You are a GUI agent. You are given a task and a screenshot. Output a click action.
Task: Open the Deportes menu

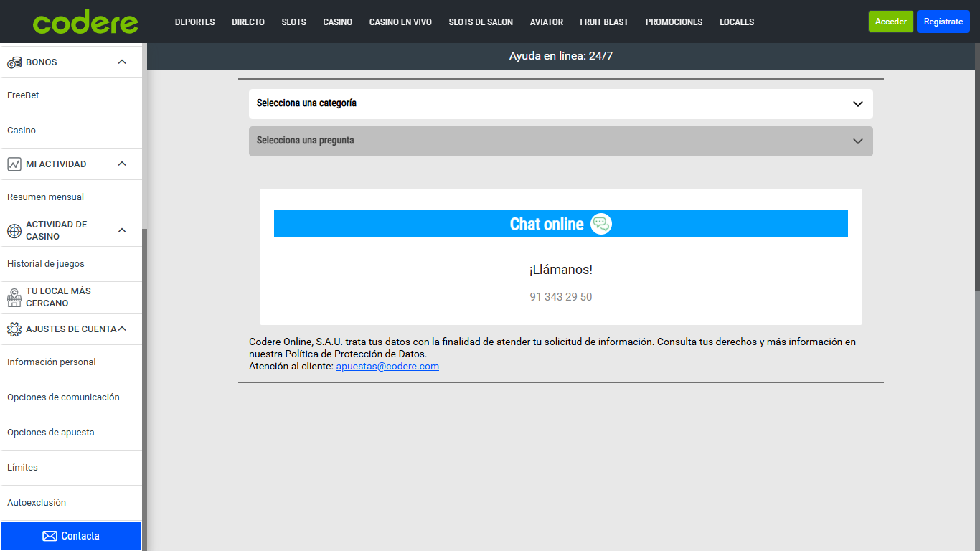click(x=195, y=22)
